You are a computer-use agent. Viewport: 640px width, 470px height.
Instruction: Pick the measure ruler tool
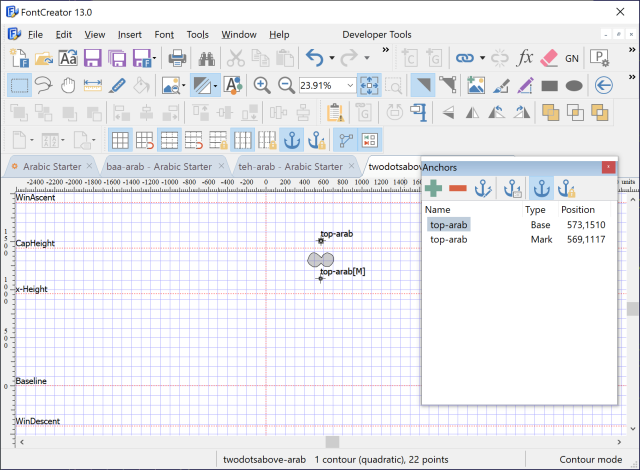93,86
